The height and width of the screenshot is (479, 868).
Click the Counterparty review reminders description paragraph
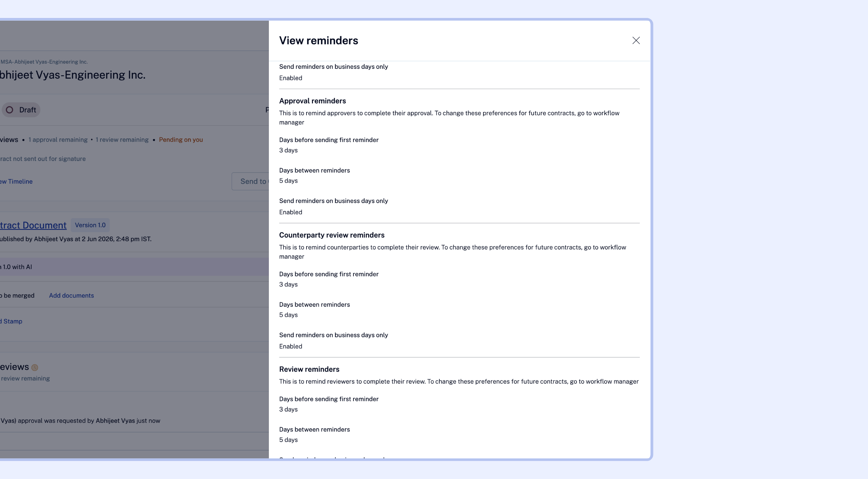coord(453,252)
